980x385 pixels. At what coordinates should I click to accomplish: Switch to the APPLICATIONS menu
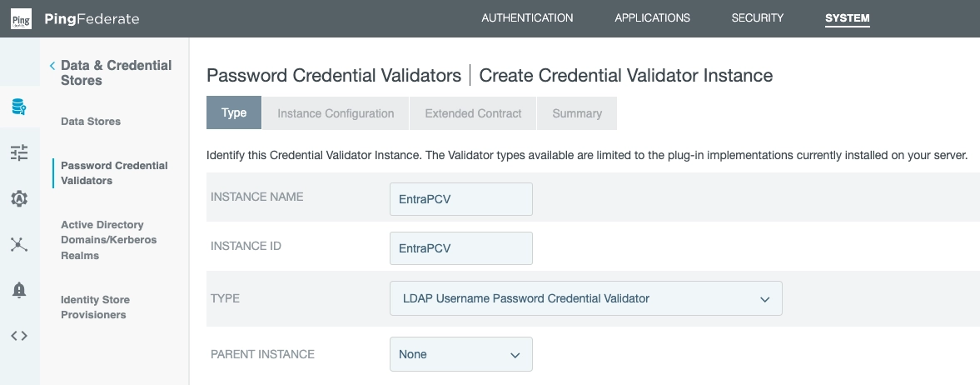point(652,18)
